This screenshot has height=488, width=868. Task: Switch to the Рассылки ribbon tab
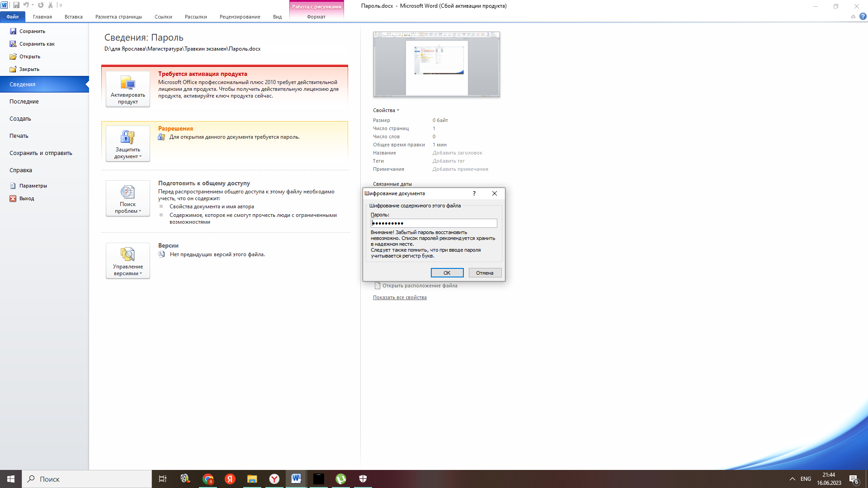coord(196,17)
